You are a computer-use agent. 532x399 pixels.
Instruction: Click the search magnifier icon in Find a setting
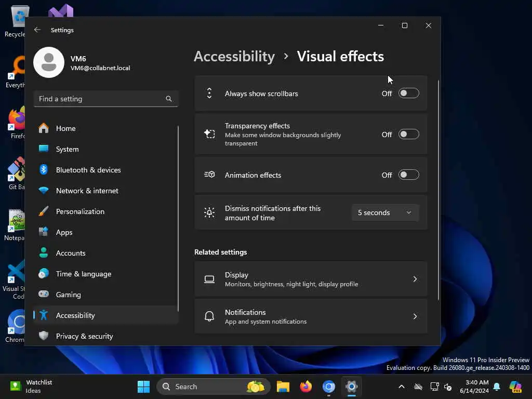(x=169, y=99)
